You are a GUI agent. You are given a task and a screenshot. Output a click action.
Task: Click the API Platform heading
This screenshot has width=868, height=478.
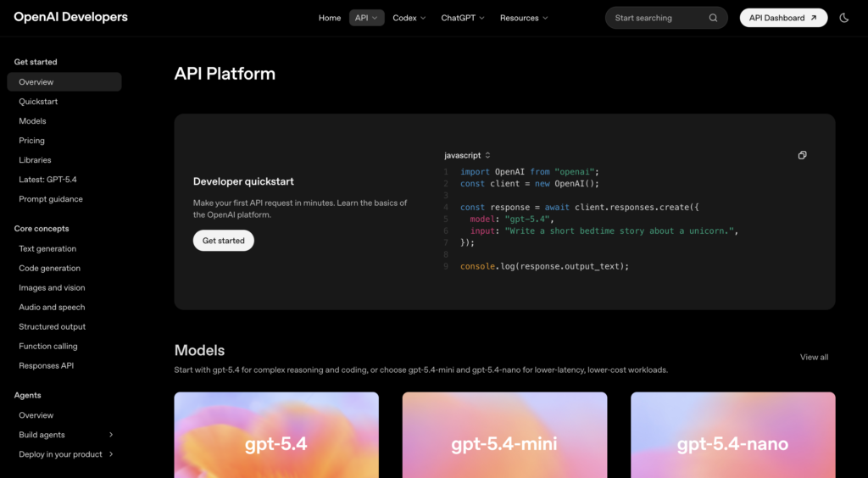(225, 74)
